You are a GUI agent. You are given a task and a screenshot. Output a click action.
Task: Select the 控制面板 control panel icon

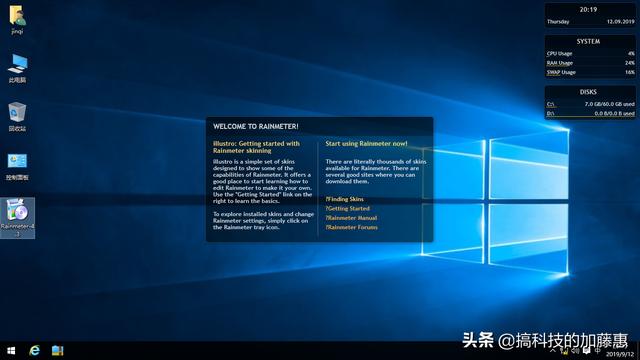[x=17, y=166]
